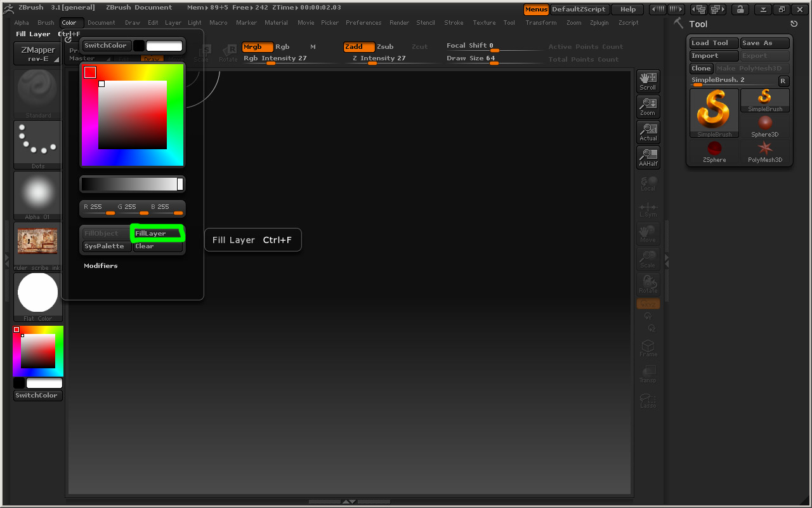Click the Rgb Intensity slider

click(292, 58)
